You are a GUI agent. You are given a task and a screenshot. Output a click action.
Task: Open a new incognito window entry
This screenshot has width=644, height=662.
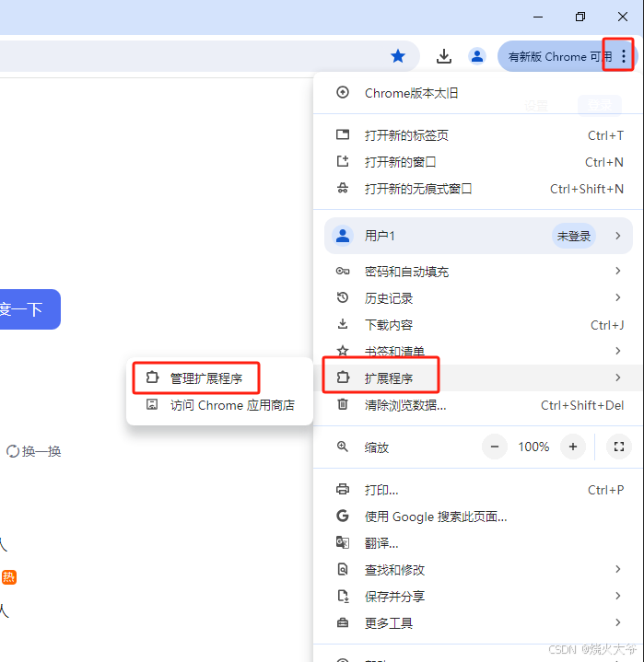tap(478, 189)
